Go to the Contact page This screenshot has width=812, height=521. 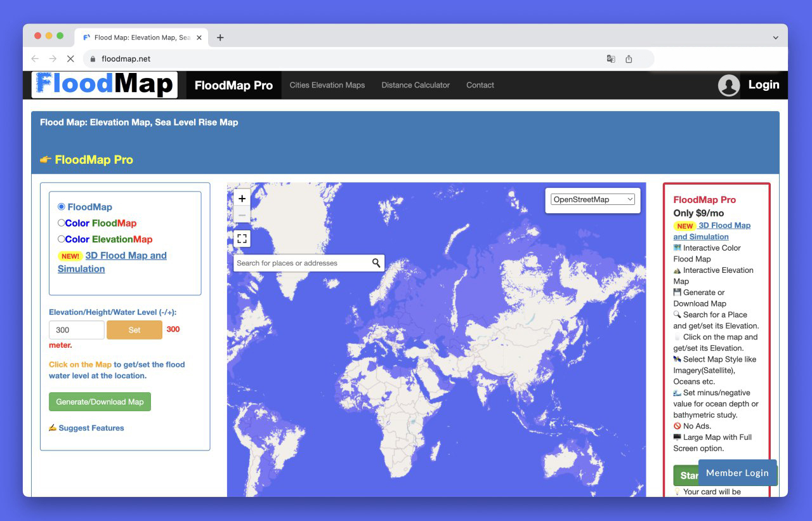tap(480, 85)
